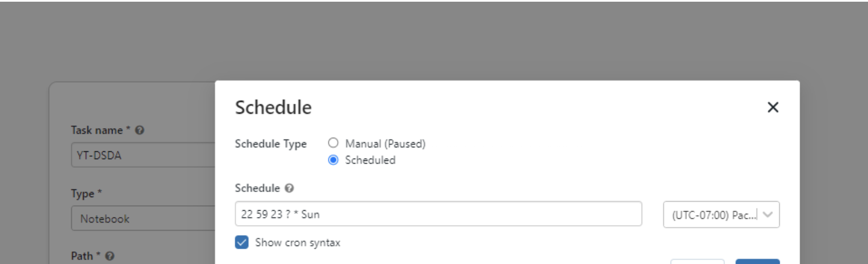Click the timezone dropdown chevron arrow
Viewport: 868px width, 264px height.
click(768, 215)
